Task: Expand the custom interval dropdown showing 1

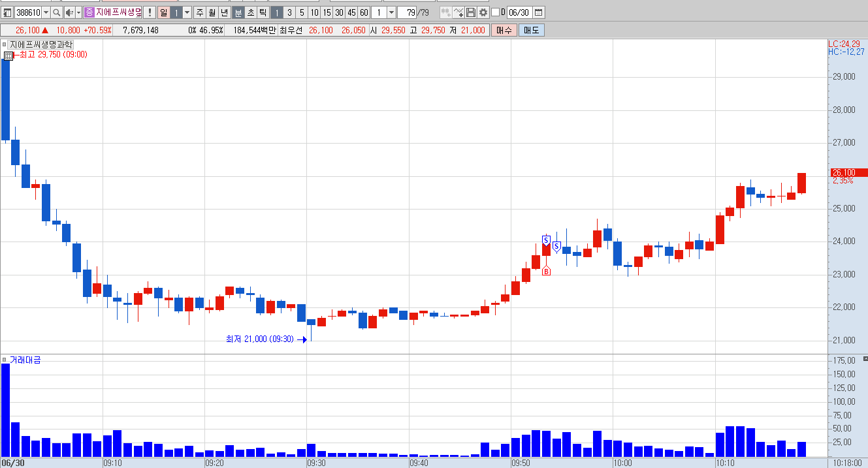Action: pyautogui.click(x=391, y=12)
